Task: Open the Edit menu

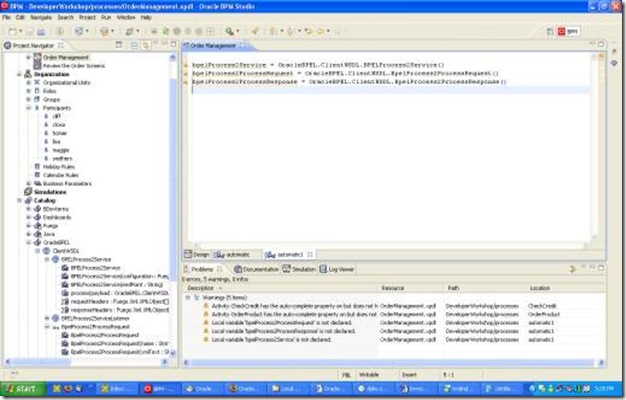Action: [20, 17]
